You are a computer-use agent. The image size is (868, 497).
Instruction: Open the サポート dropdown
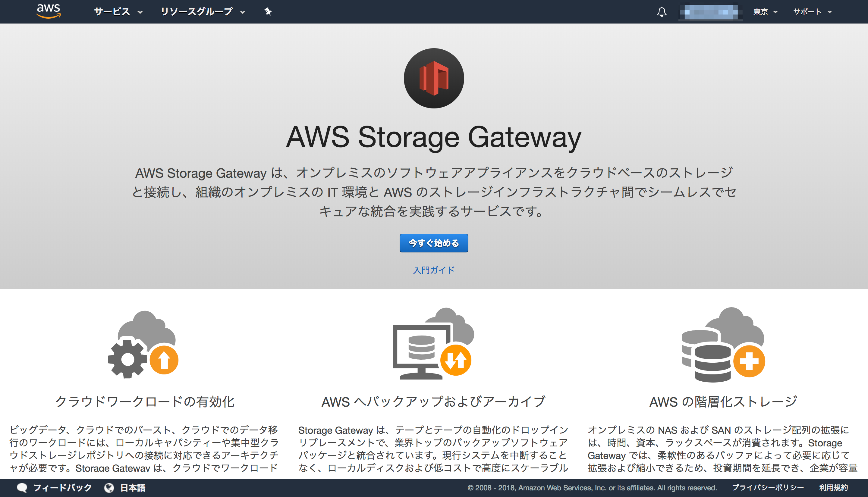coord(812,11)
